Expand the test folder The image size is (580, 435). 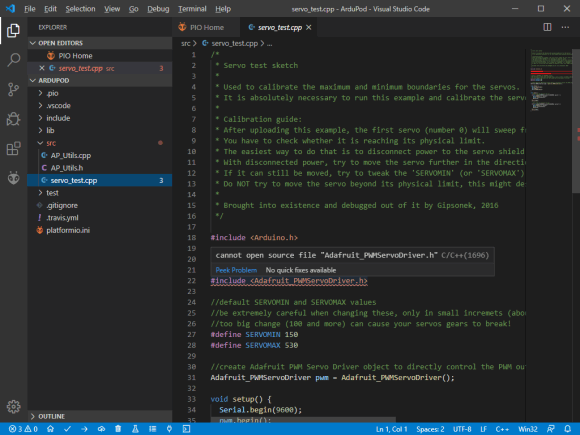click(100, 193)
